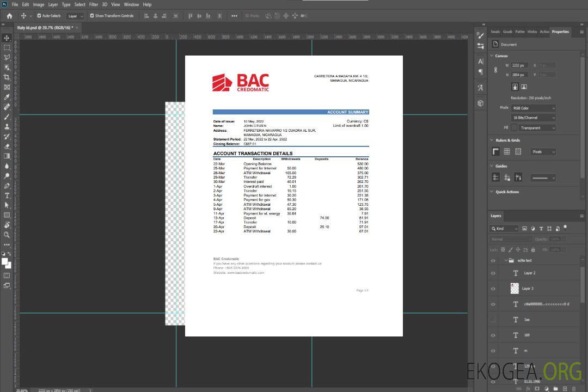This screenshot has height=392, width=588.
Task: Select the Zoom tool
Action: coord(7,235)
